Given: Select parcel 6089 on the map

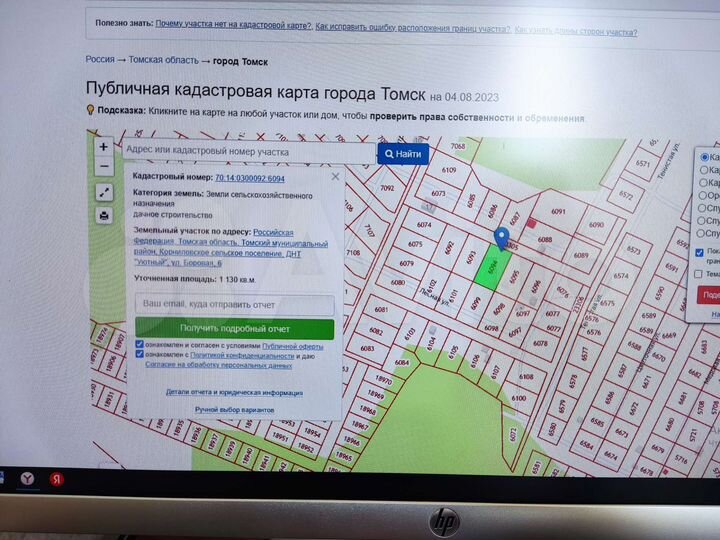Looking at the screenshot, I should 581,255.
